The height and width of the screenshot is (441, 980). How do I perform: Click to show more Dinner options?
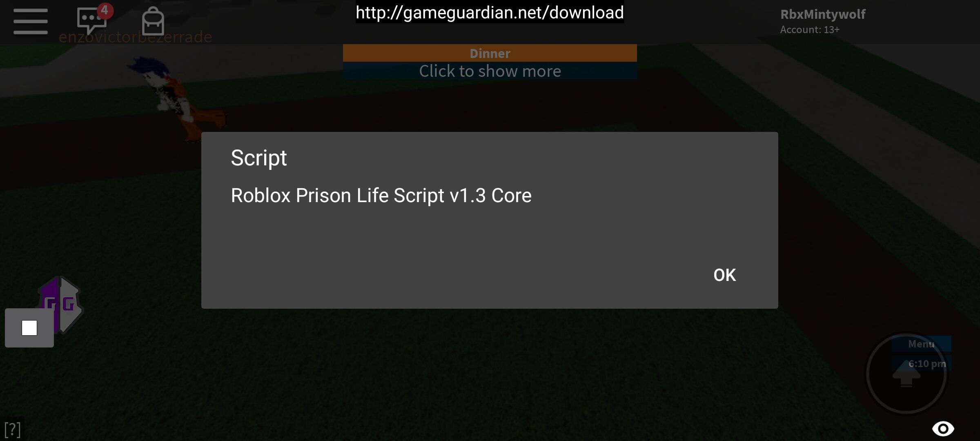click(x=490, y=71)
